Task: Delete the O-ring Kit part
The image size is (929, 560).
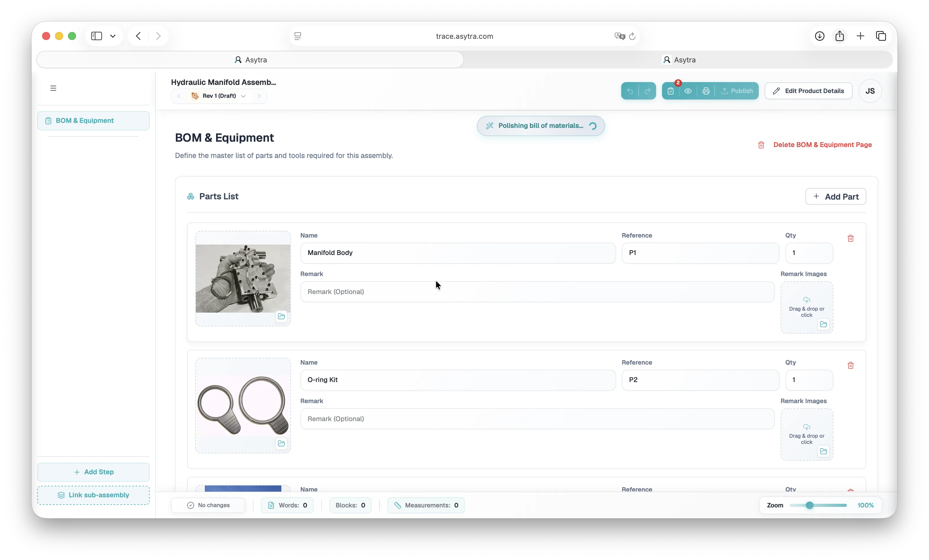Action: pos(851,365)
